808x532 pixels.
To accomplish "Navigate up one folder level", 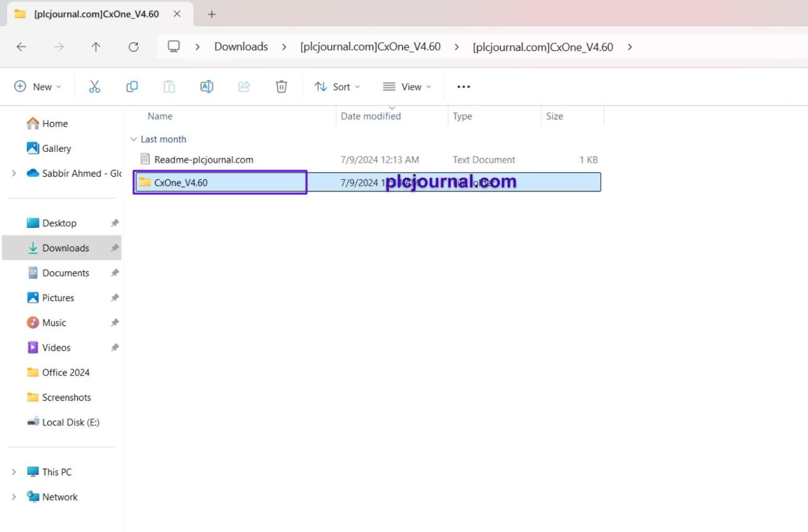I will tap(96, 47).
